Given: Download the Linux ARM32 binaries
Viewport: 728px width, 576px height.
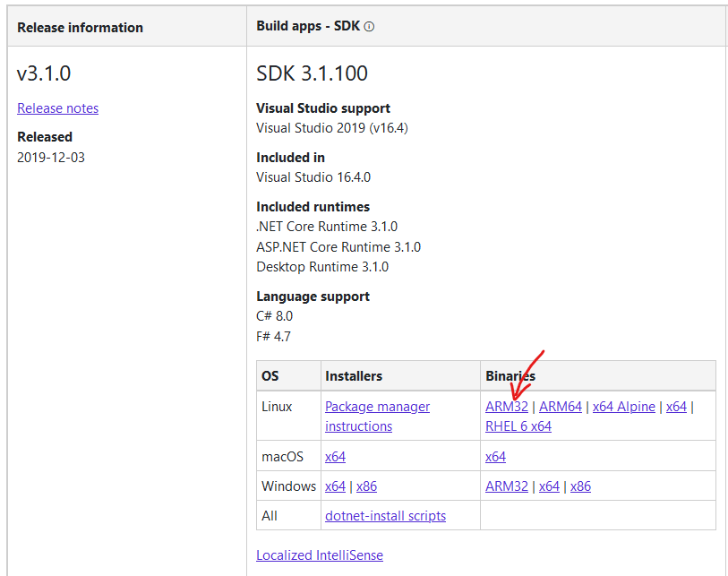Looking at the screenshot, I should point(507,407).
